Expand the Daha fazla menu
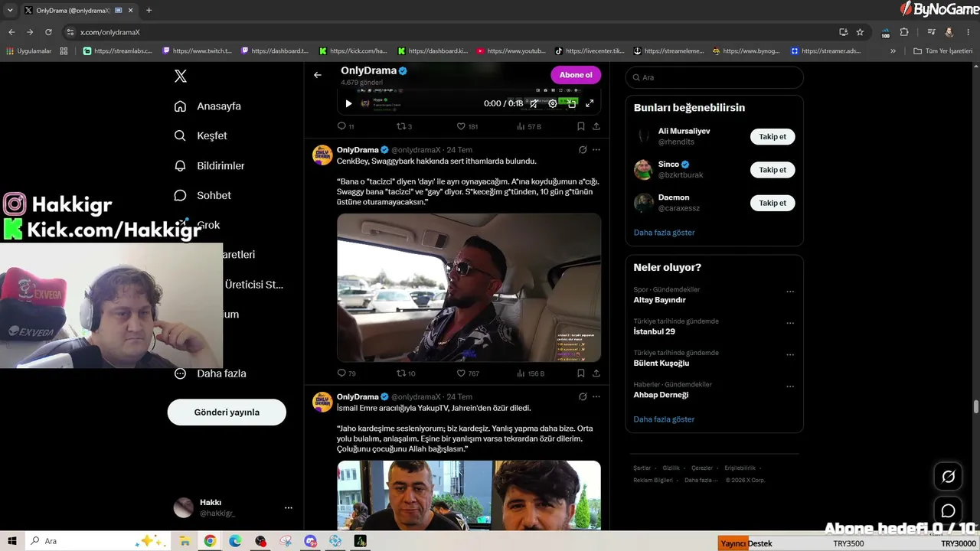The height and width of the screenshot is (551, 980). (x=211, y=373)
